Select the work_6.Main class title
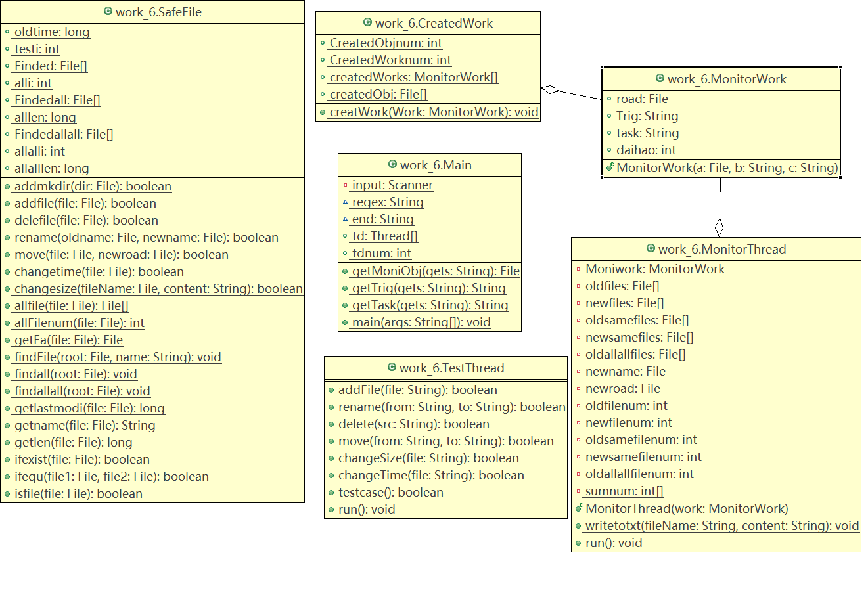 [436, 165]
